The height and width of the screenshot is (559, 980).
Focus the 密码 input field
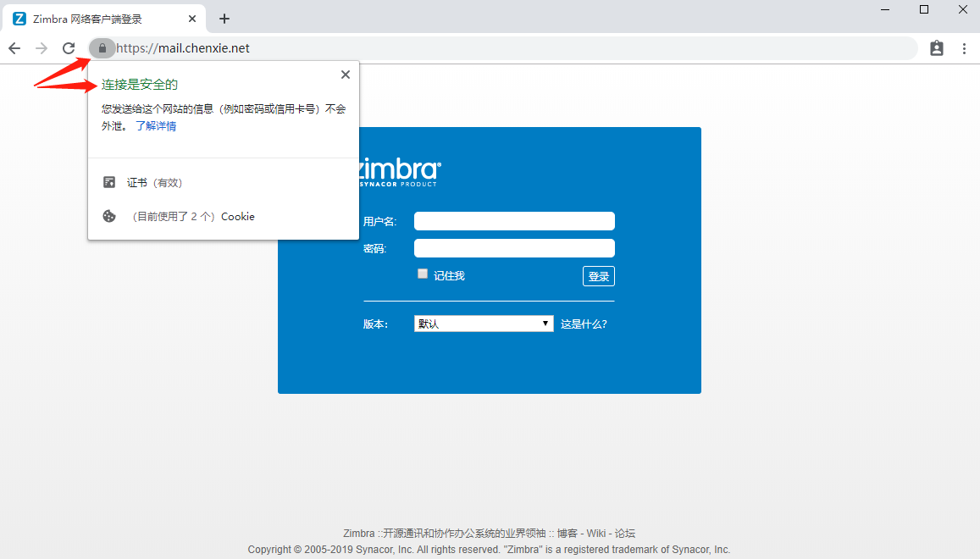[x=514, y=248]
